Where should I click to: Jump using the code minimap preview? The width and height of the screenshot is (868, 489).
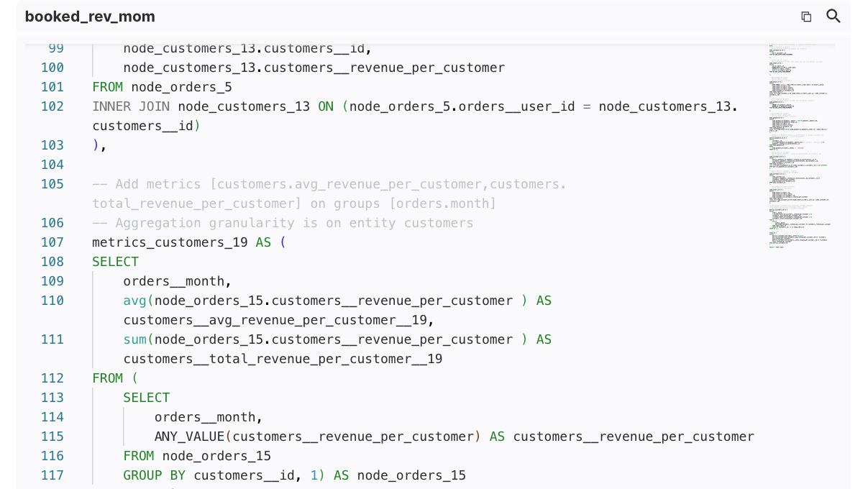point(801,147)
